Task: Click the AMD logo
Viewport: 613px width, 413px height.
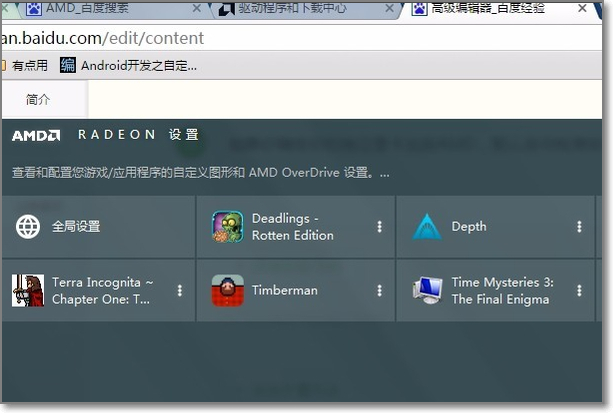Action: coord(36,136)
